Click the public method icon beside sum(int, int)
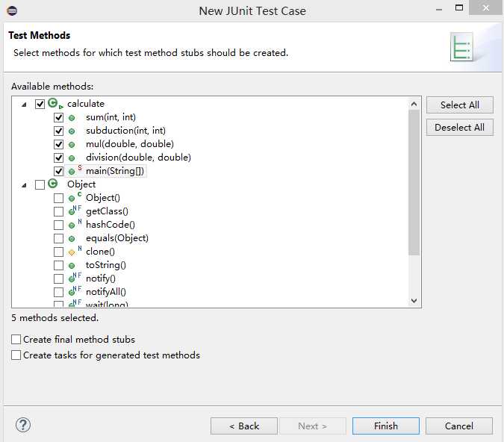Image resolution: width=504 pixels, height=442 pixels. point(72,118)
